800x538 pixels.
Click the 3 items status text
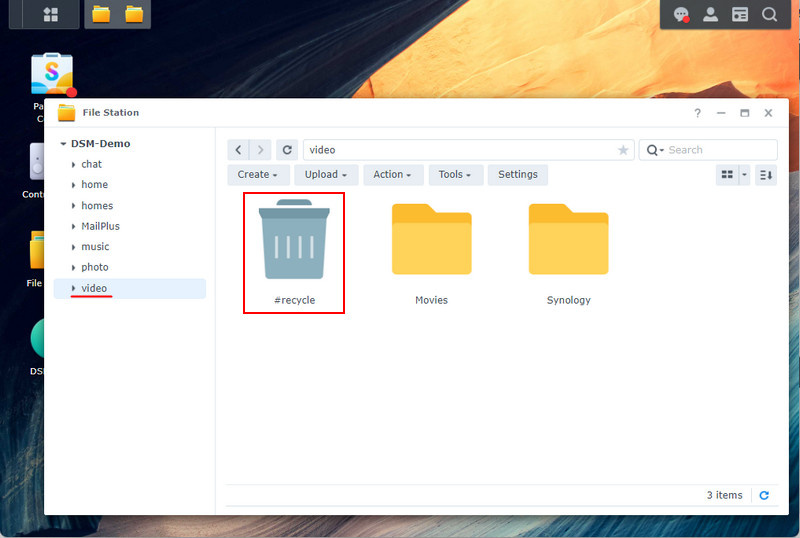(x=724, y=496)
